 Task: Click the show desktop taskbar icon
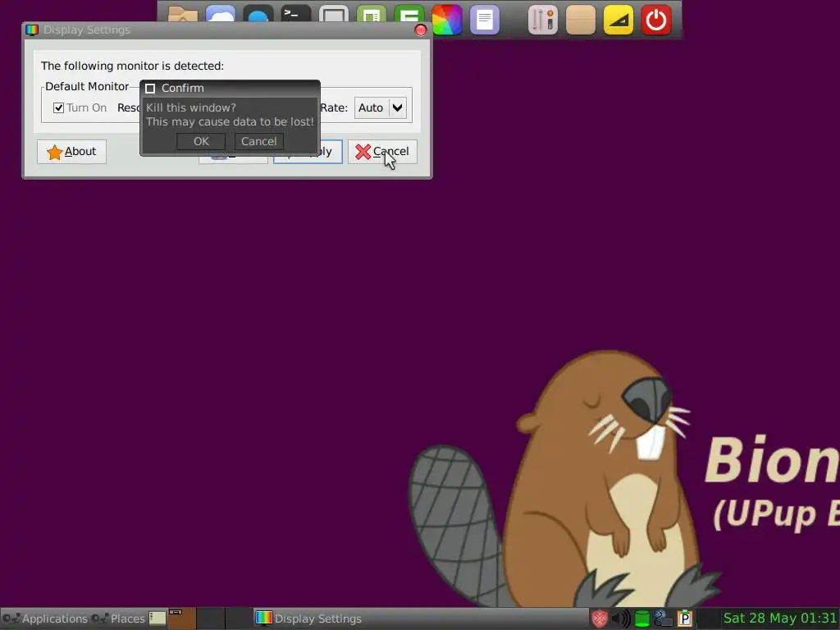pyautogui.click(x=157, y=619)
